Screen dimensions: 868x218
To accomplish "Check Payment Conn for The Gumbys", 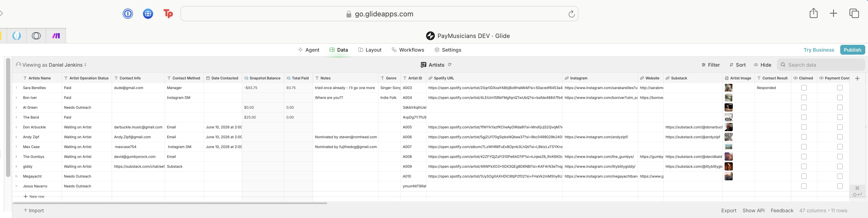I will click(840, 157).
